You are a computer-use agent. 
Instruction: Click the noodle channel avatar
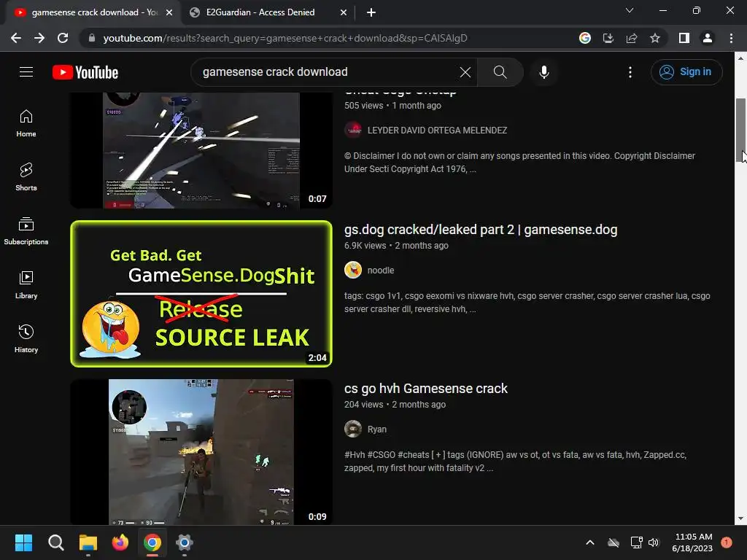click(x=353, y=270)
